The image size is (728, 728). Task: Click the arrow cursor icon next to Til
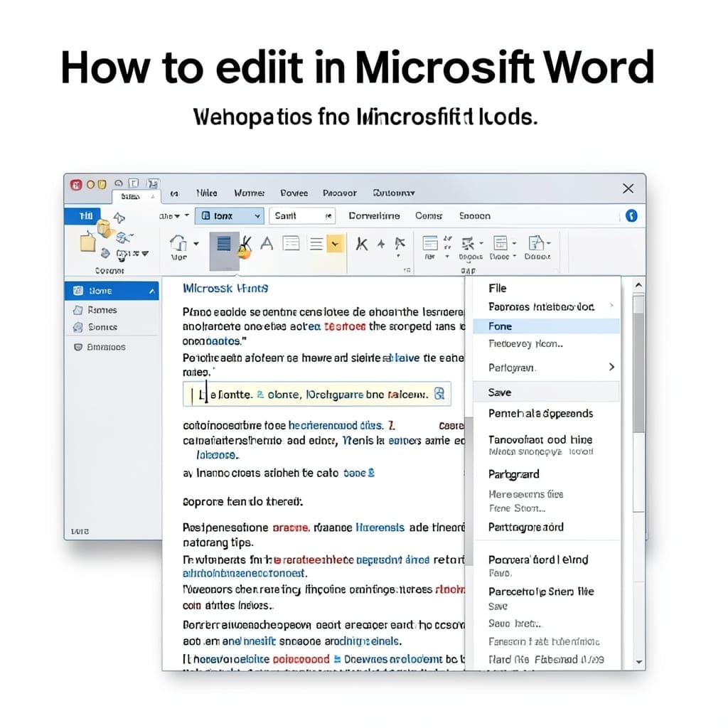tap(119, 218)
